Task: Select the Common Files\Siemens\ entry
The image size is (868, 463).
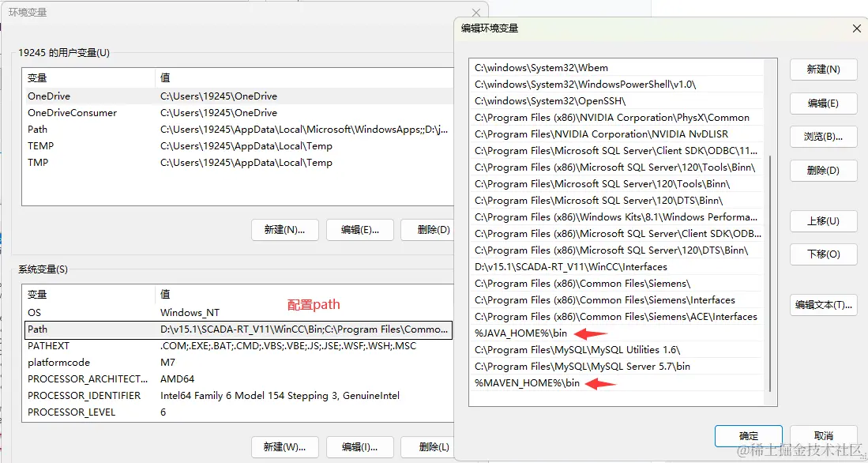Action: [x=616, y=284]
